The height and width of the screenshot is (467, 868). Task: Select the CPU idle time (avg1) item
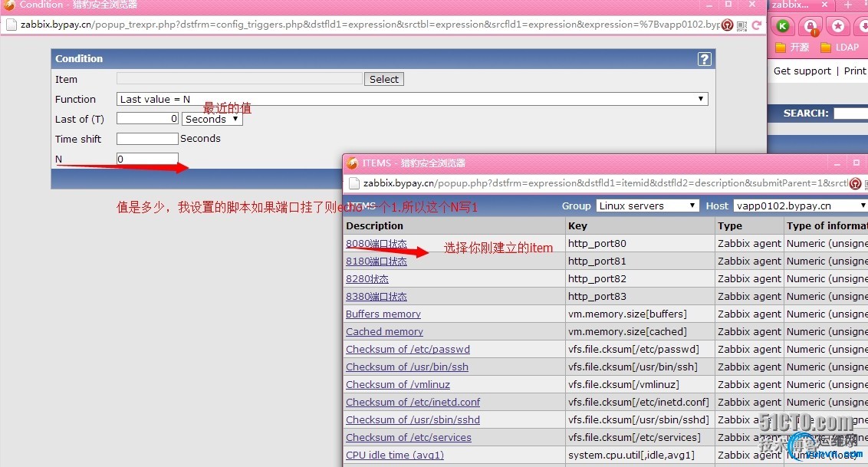(x=395, y=455)
